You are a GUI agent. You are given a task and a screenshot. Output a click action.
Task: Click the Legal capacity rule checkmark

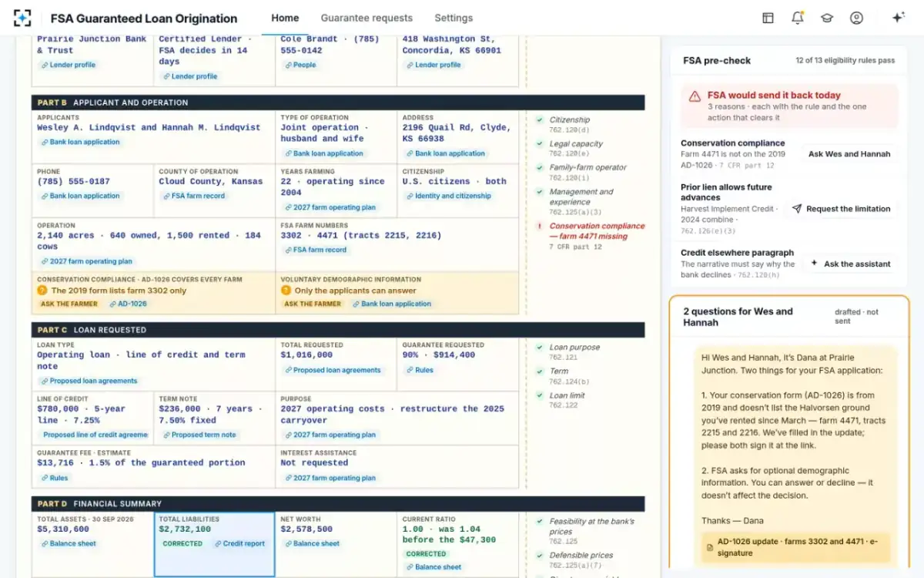click(540, 144)
